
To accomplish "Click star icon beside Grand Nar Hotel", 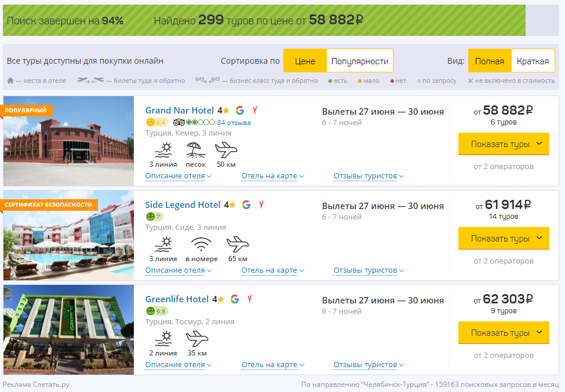I will pyautogui.click(x=226, y=111).
